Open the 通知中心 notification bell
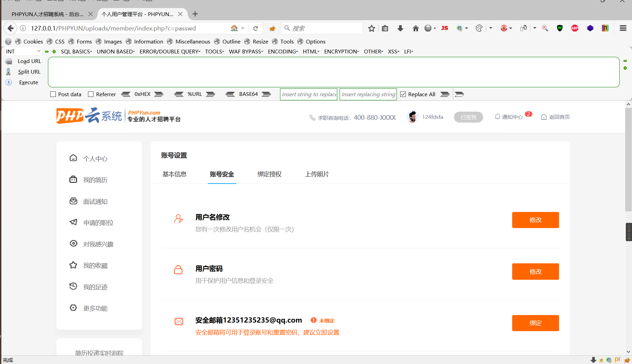Viewport: 632px width, 364px height. 497,116
